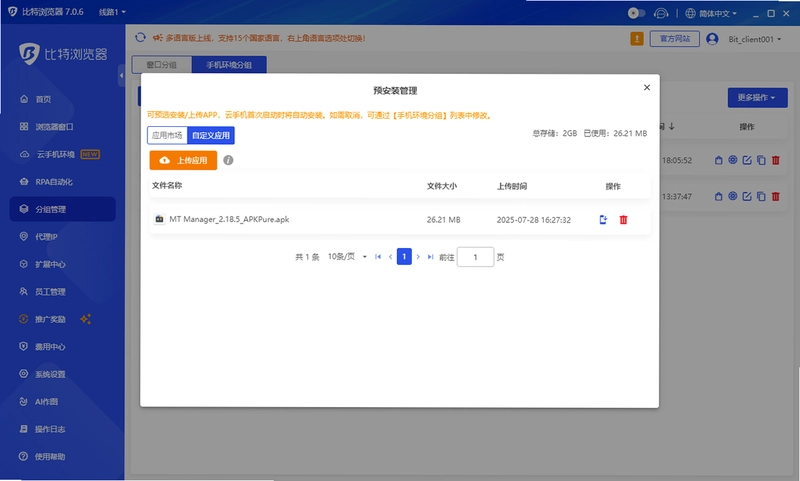
Task: Open the 简体中文 language dropdown
Action: [717, 13]
